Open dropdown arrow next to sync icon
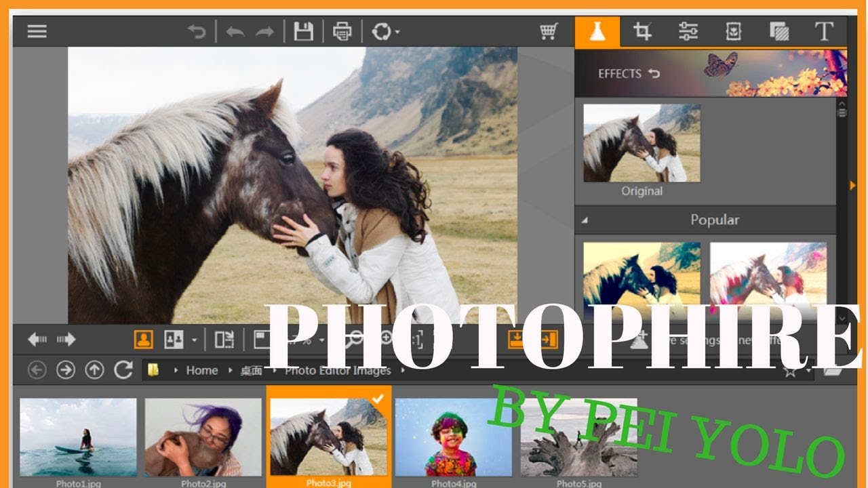This screenshot has width=868, height=488. point(397,32)
